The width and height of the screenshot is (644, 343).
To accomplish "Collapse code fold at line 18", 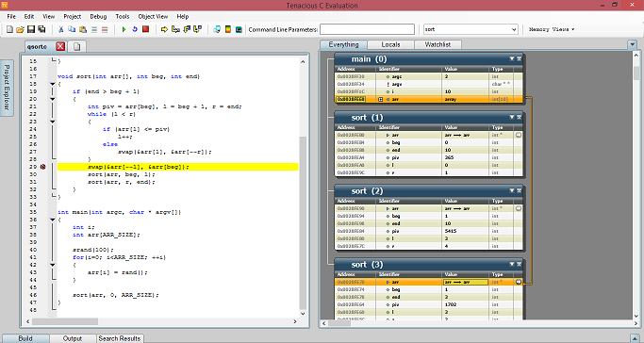I will (53, 84).
